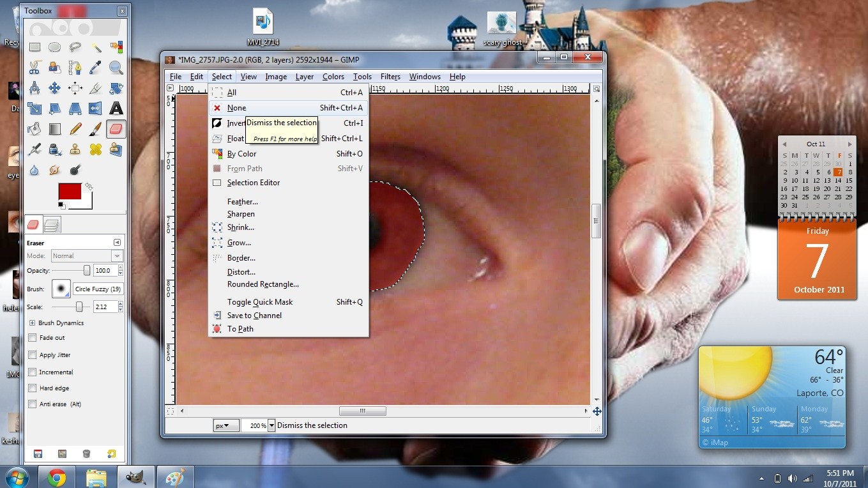This screenshot has height=488, width=868.
Task: Select the Paintbrush tool
Action: click(96, 129)
